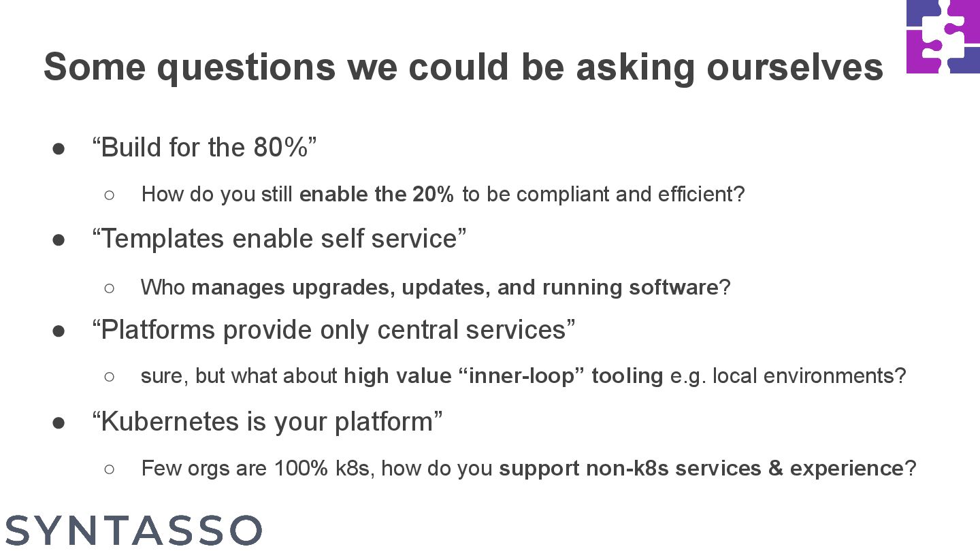Click the bold 'manages upgrades, updates, and running software' text
980x551 pixels.
click(455, 288)
